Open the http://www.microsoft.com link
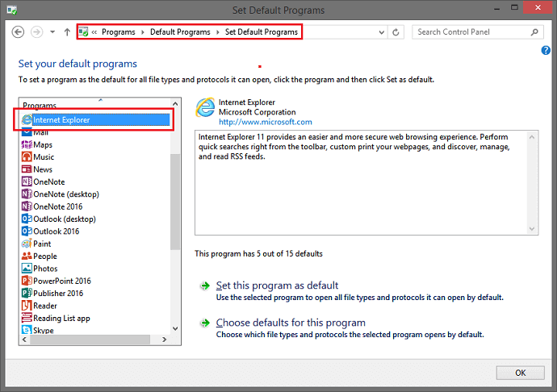Screen dimensions: 557x392 tap(266, 122)
